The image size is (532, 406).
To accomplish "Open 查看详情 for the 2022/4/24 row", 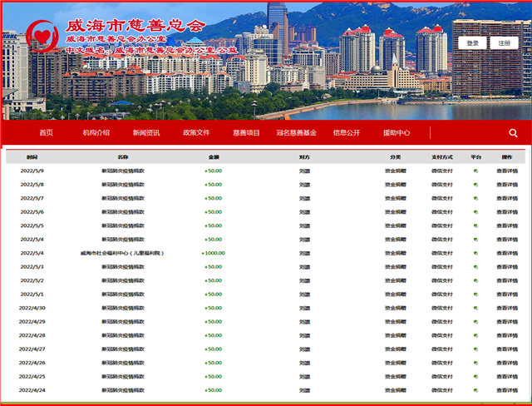I will (507, 390).
